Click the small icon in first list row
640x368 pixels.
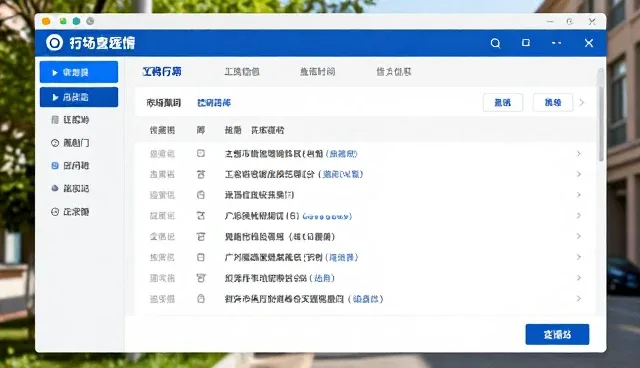tap(201, 153)
